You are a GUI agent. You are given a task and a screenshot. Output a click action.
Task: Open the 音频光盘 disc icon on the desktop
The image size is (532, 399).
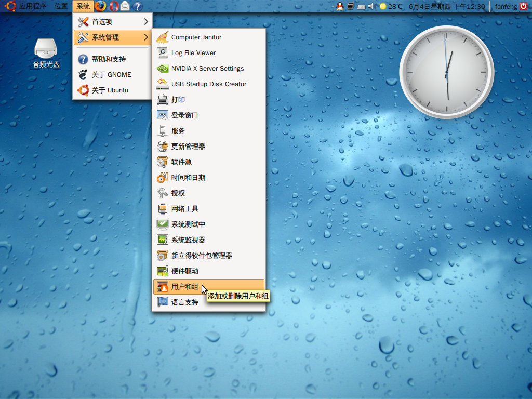click(x=46, y=54)
